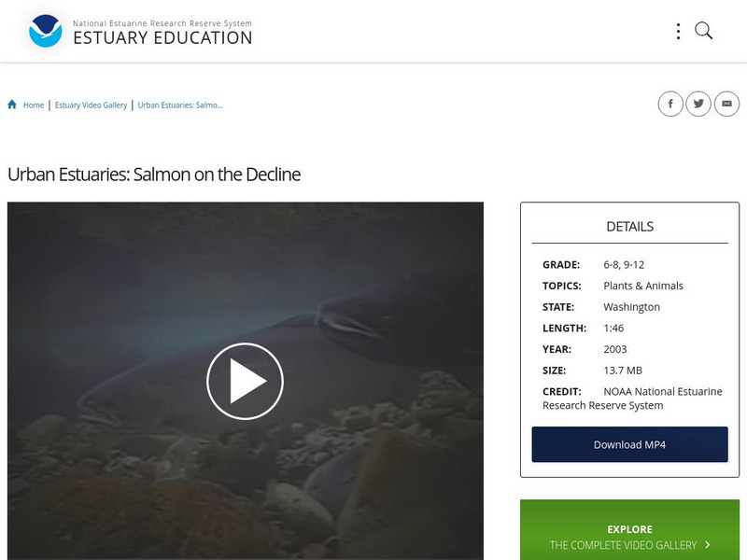
Task: Click the Urban Estuaries breadcrumb entry
Action: [x=182, y=105]
